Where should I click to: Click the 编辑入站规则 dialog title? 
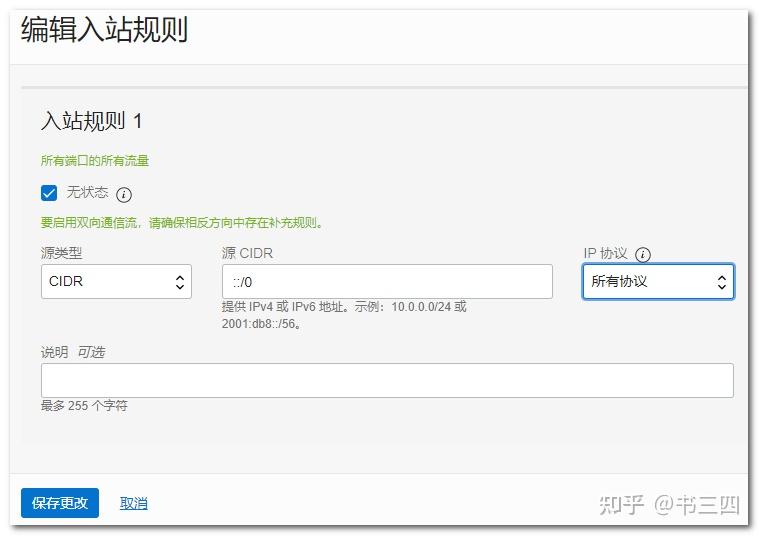pos(104,30)
